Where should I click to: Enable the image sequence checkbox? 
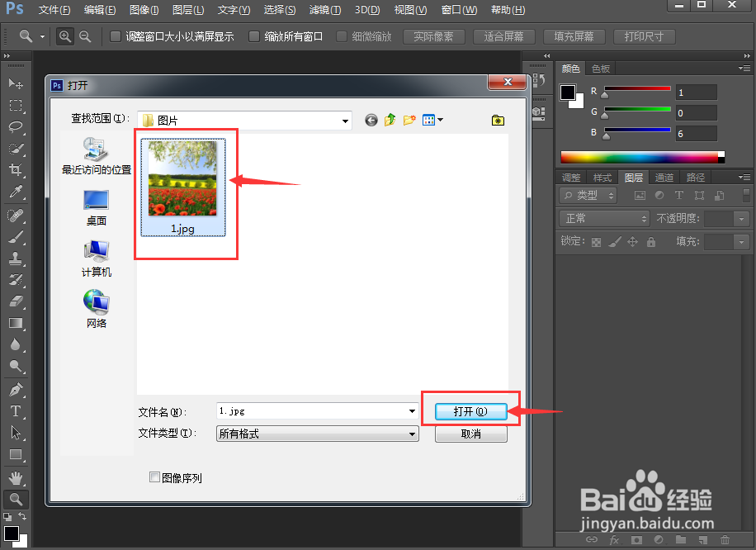154,477
